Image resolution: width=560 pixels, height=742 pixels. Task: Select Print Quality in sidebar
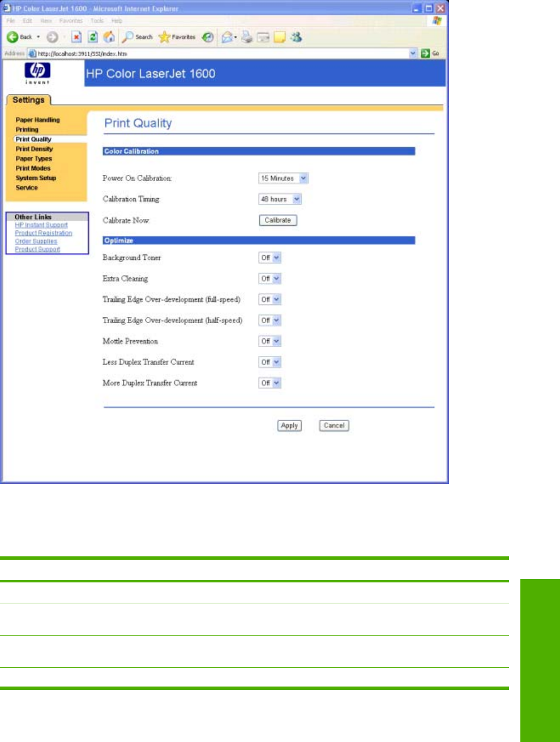tap(33, 139)
